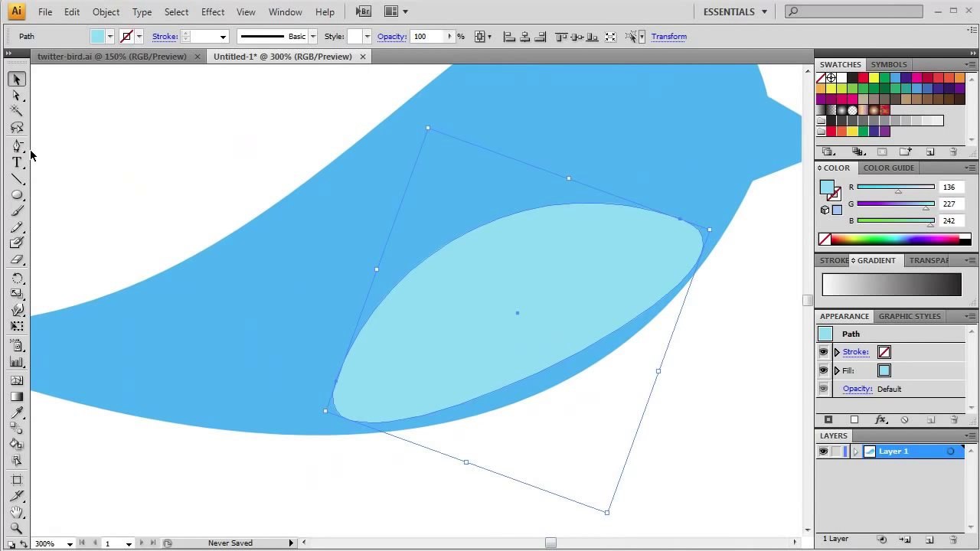Select the Direct Selection tool (white arrow)
The width and height of the screenshot is (980, 551).
click(x=17, y=96)
